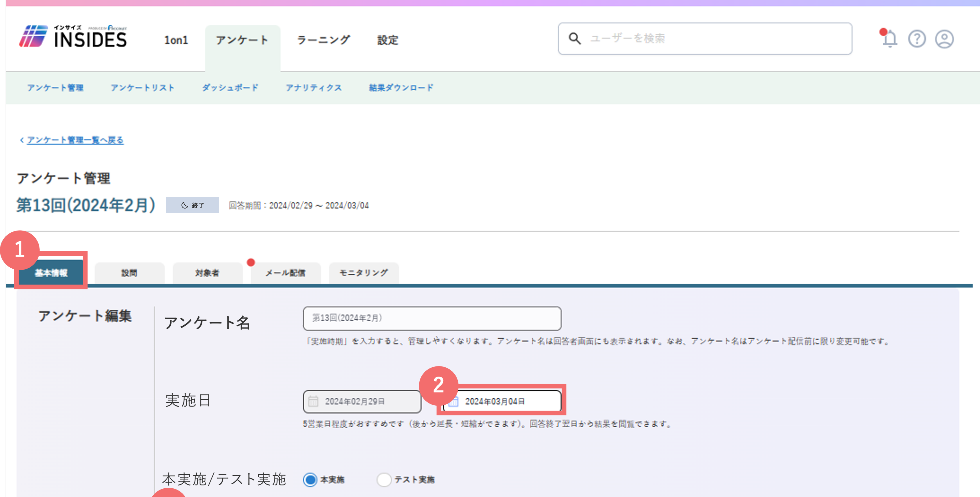Screen dimensions: 980x497
Task: Switch to the メール配信 tab
Action: point(285,273)
